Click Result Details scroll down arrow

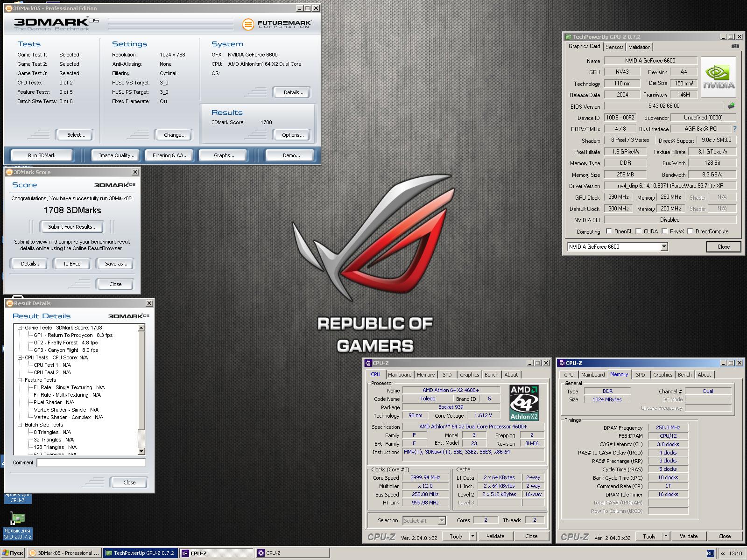pos(141,451)
